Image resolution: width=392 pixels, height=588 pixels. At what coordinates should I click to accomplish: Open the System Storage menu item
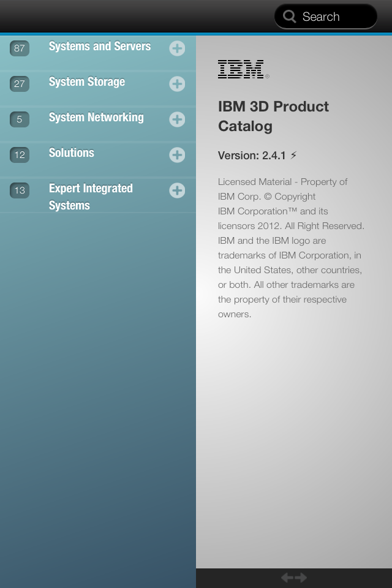(87, 82)
